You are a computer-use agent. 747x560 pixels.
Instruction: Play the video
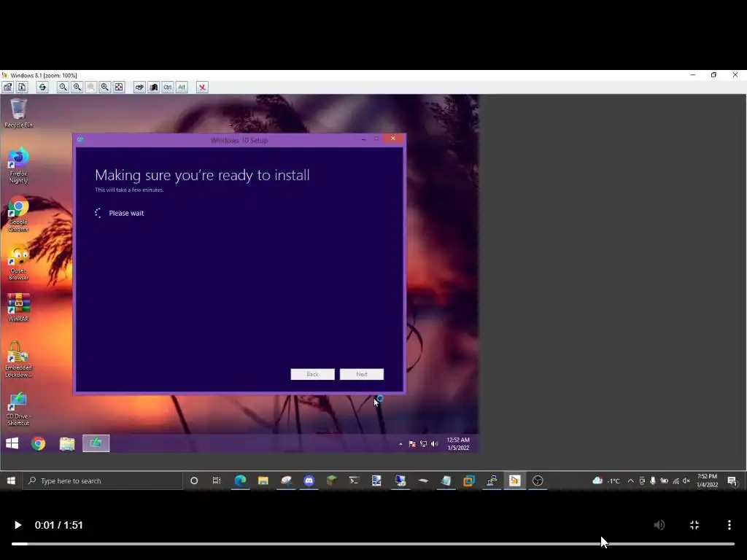pos(18,525)
